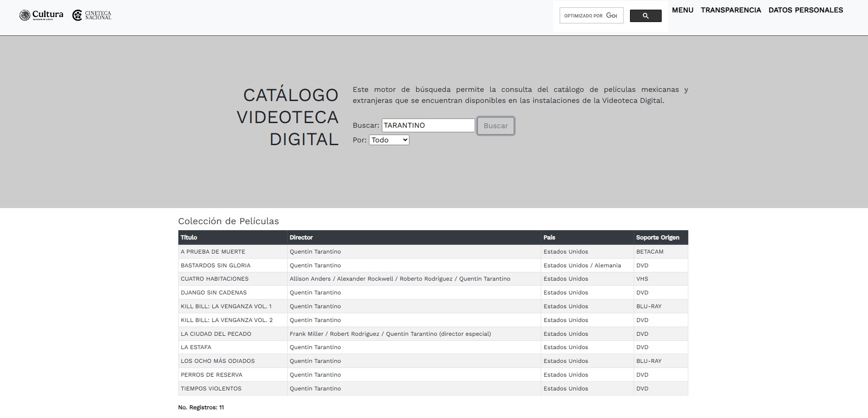
Task: Select the LOS OCHO MÁS ODIADOS row
Action: (217, 361)
